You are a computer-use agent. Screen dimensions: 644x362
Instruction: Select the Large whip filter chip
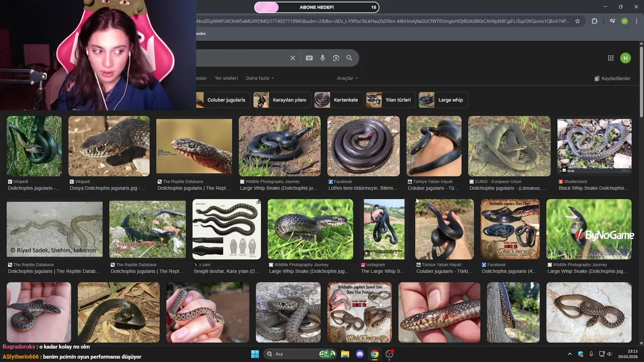pyautogui.click(x=443, y=100)
